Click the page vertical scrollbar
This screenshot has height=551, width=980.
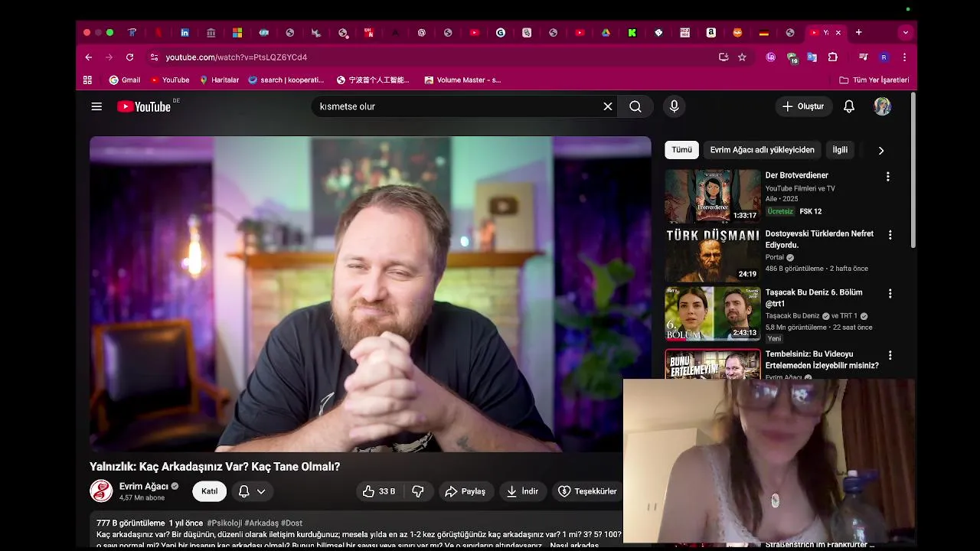click(913, 171)
